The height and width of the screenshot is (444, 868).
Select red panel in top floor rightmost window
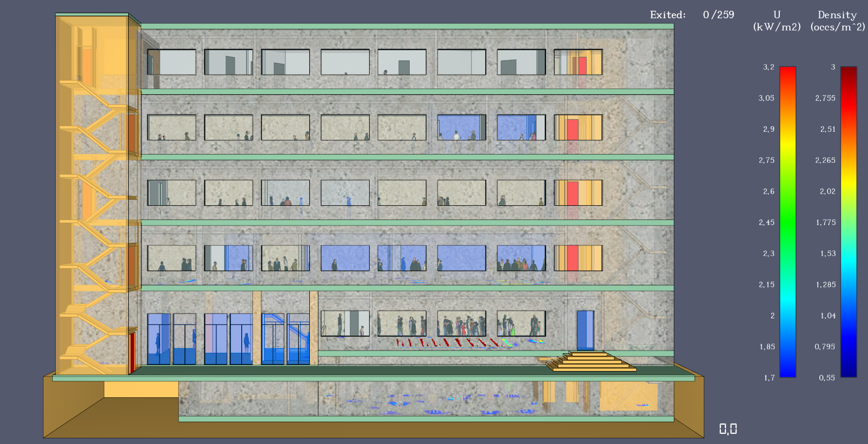(x=582, y=65)
